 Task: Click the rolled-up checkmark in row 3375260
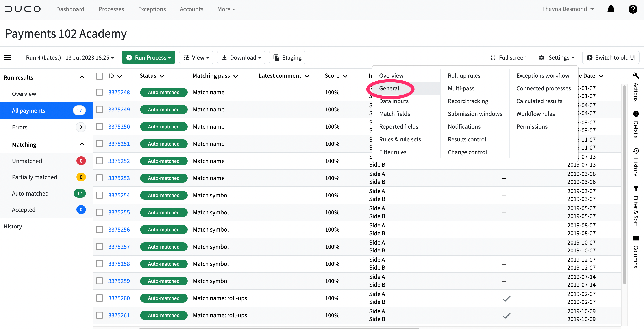pos(506,298)
